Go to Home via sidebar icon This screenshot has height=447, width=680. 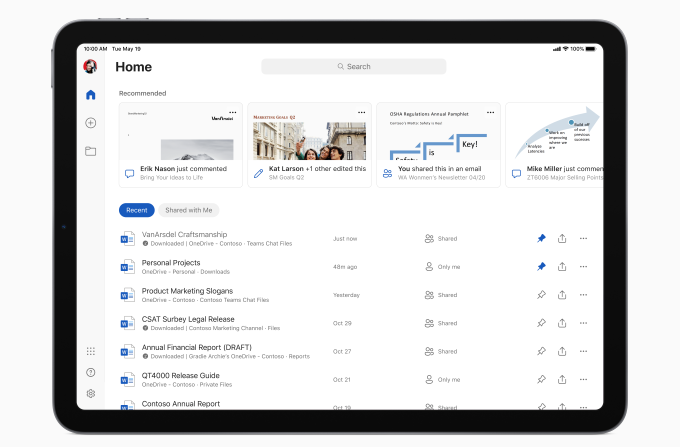[x=91, y=95]
